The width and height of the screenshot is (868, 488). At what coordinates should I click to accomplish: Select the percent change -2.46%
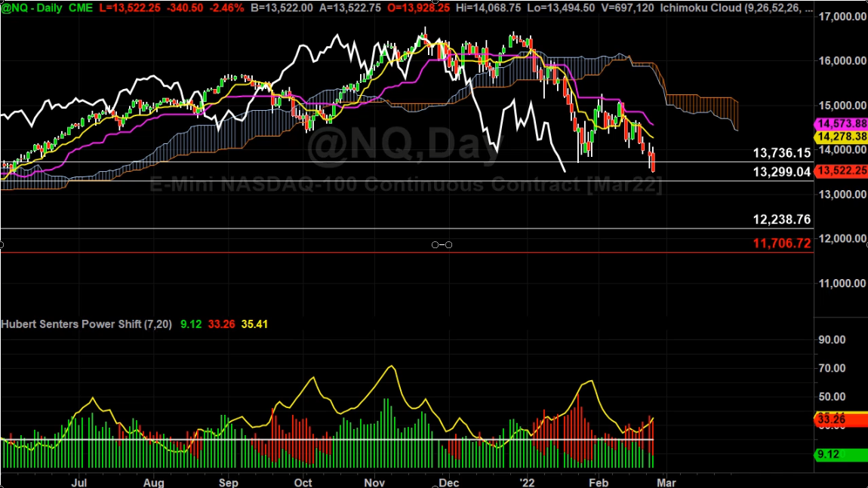point(226,8)
